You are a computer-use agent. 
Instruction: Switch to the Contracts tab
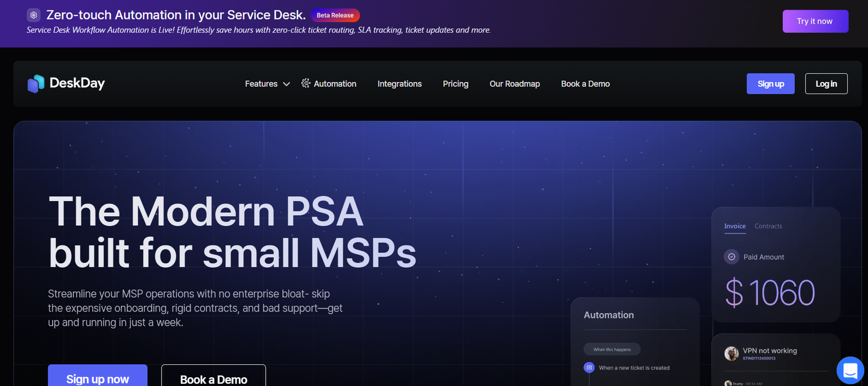point(768,226)
